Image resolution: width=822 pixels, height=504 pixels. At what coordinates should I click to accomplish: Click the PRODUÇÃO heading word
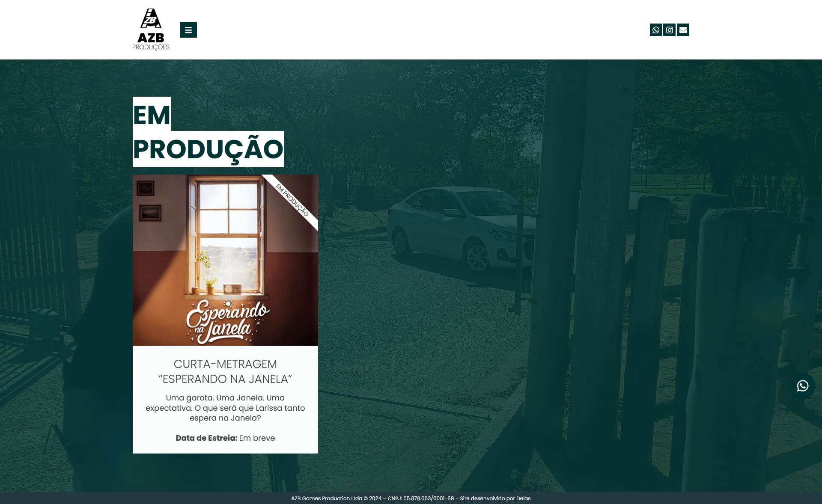(x=208, y=149)
